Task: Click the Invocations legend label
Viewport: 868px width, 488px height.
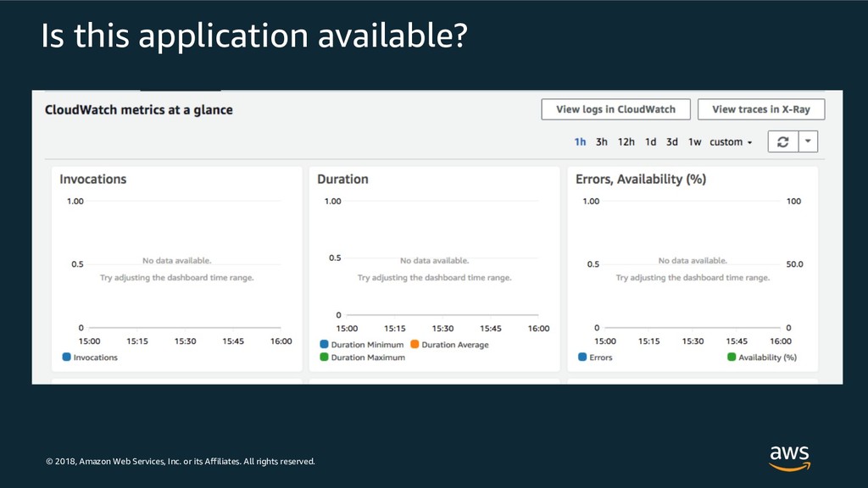Action: pos(95,358)
